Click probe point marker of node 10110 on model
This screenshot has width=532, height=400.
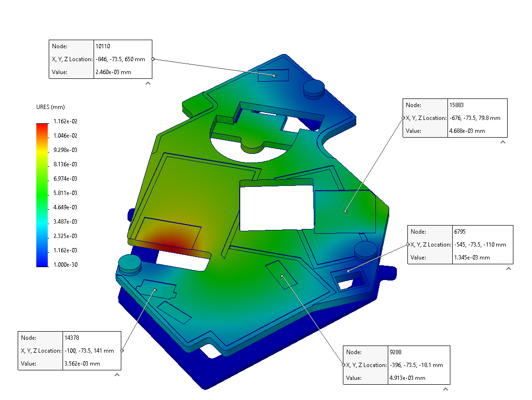(x=275, y=76)
